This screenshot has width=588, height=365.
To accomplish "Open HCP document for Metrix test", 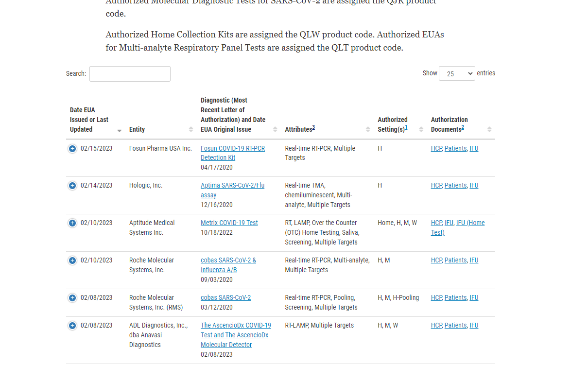I will (x=436, y=223).
